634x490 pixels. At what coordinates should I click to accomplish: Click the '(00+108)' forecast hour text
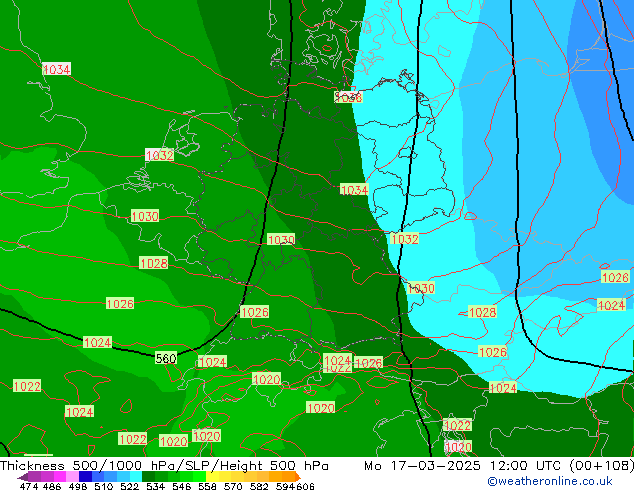pos(602,466)
